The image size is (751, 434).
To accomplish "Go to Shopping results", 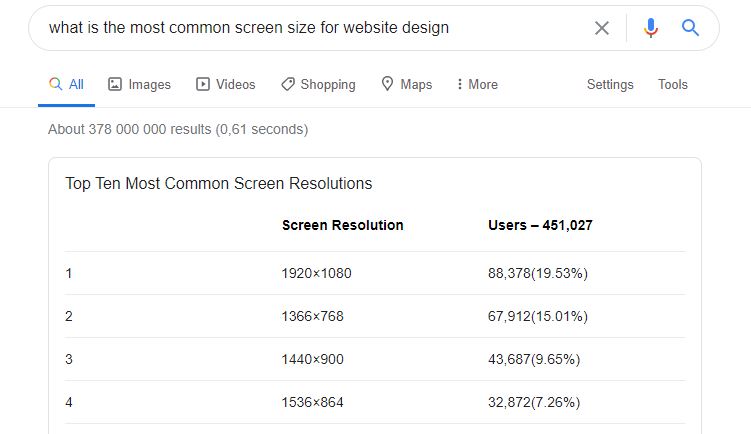I will 318,84.
